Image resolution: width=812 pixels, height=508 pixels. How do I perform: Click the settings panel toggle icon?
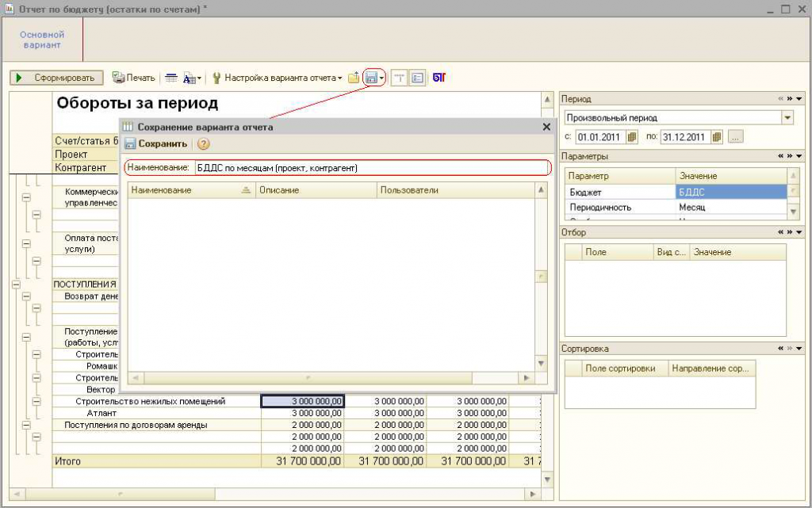click(417, 78)
